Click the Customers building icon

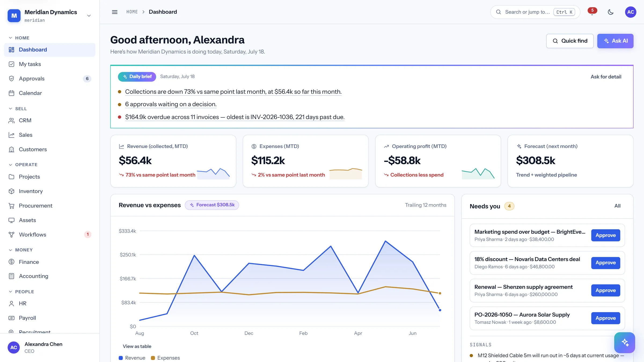(x=11, y=149)
